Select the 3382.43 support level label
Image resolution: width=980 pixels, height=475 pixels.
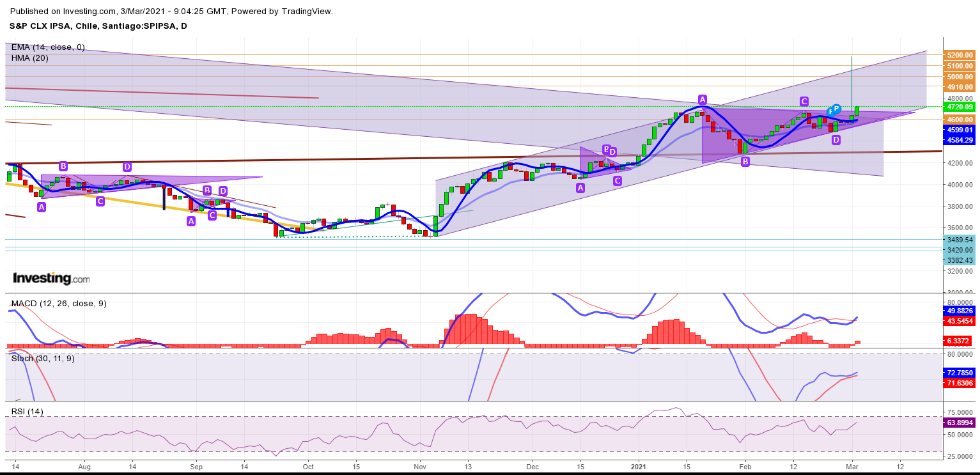960,260
